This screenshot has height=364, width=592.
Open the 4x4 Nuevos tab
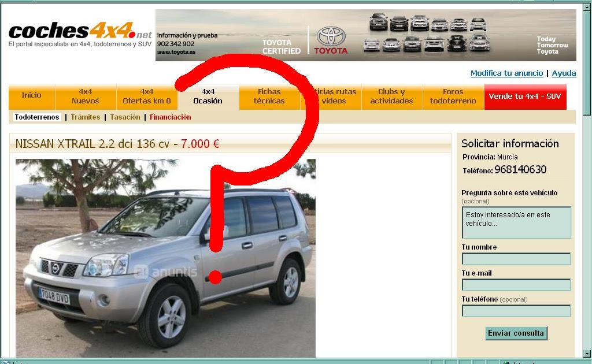click(x=86, y=96)
